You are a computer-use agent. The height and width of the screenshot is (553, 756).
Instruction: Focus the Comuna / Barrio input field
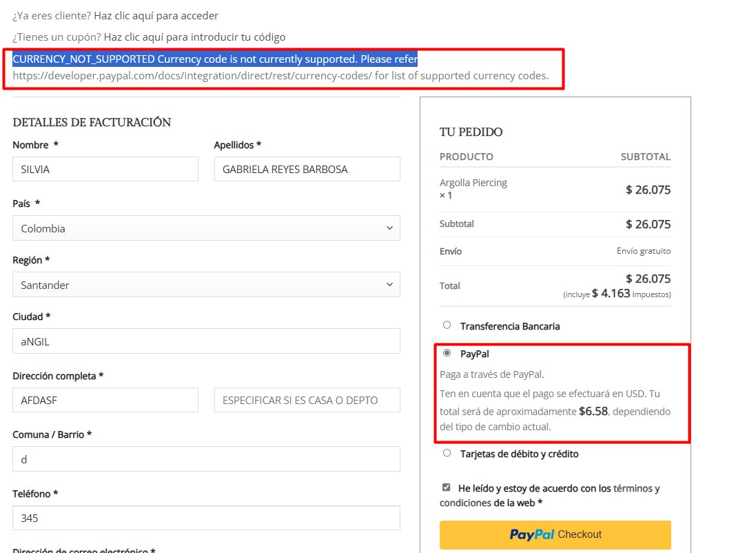205,459
